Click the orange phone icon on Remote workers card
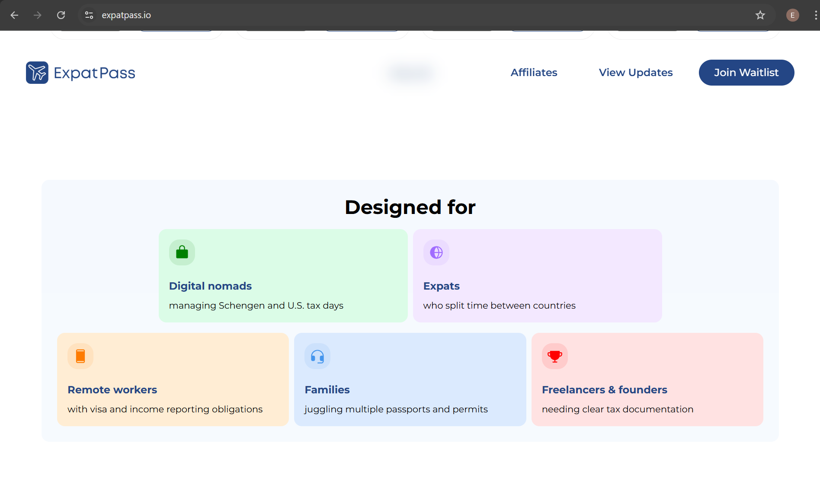The image size is (820, 504). pyautogui.click(x=80, y=356)
